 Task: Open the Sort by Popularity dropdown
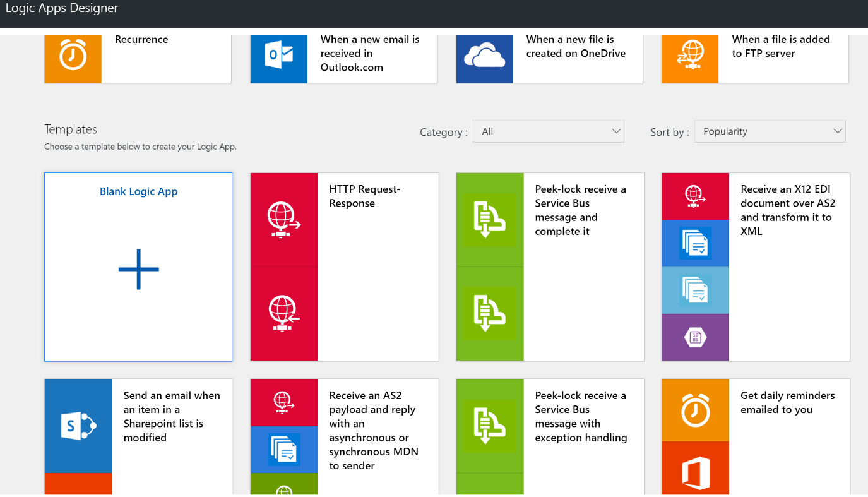(770, 131)
